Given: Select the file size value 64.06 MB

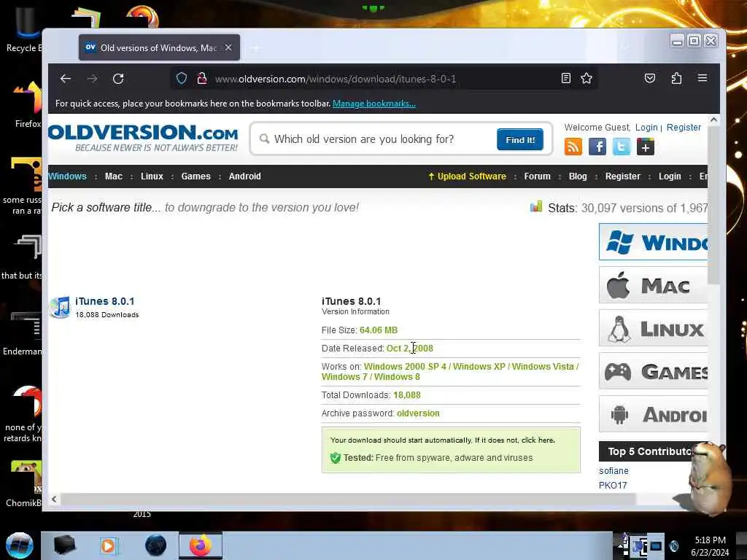Looking at the screenshot, I should pos(379,330).
